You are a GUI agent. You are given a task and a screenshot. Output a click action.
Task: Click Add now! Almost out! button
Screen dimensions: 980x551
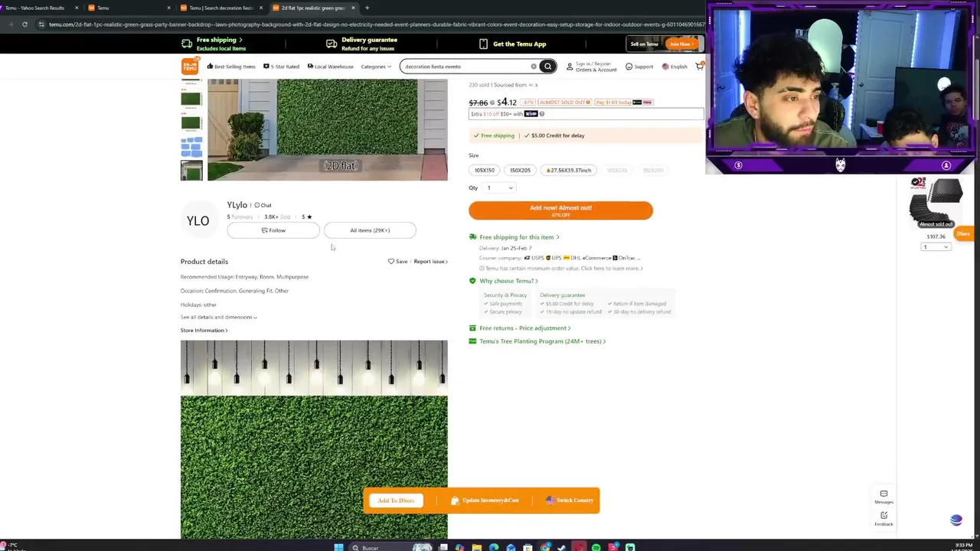[560, 210]
